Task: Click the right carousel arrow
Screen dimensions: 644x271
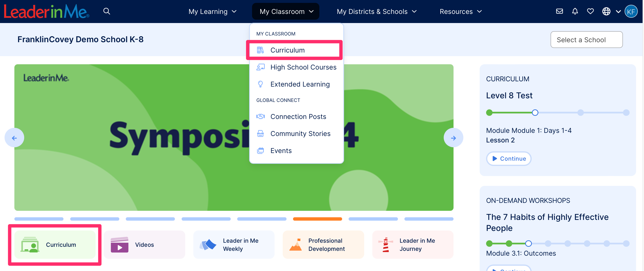Action: coord(454,137)
